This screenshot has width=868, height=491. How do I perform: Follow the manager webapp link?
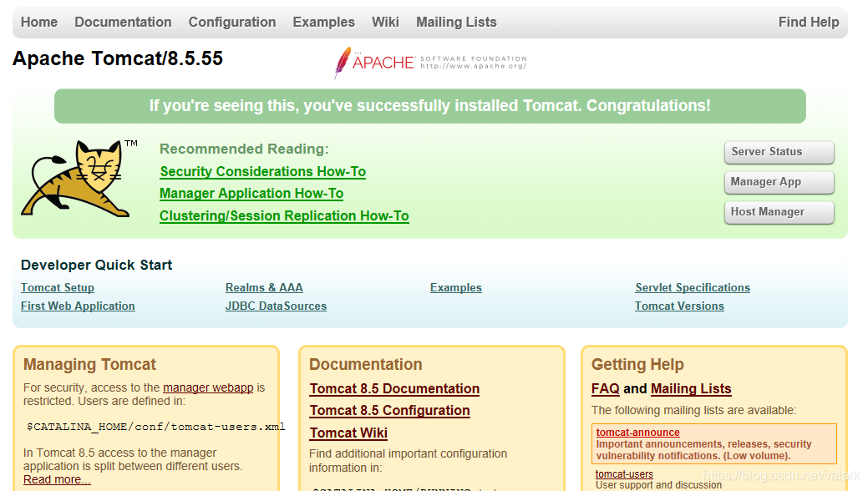coord(208,387)
